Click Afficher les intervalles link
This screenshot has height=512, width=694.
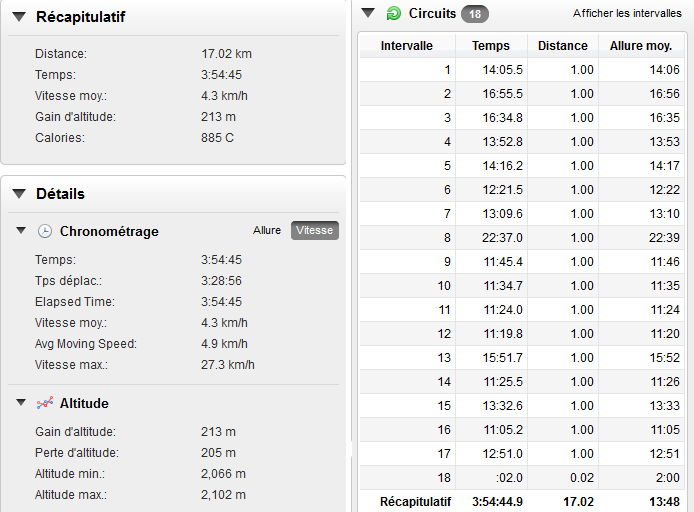pos(627,13)
